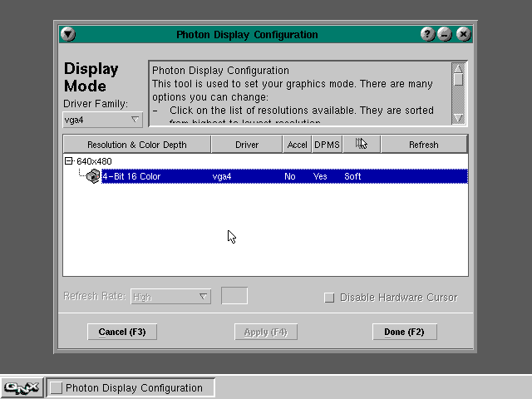532x399 pixels.
Task: Collapse the 640x480 resolution tree node
Action: (x=69, y=161)
